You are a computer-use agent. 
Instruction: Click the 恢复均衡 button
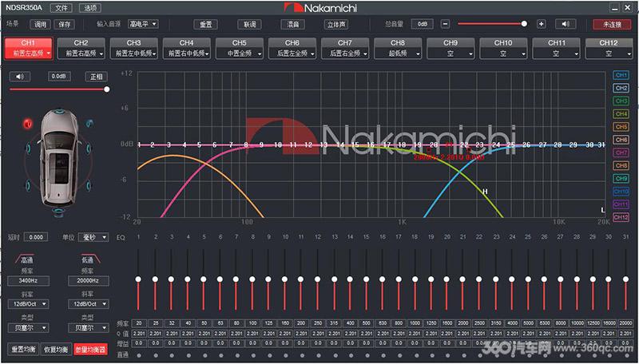(56, 350)
